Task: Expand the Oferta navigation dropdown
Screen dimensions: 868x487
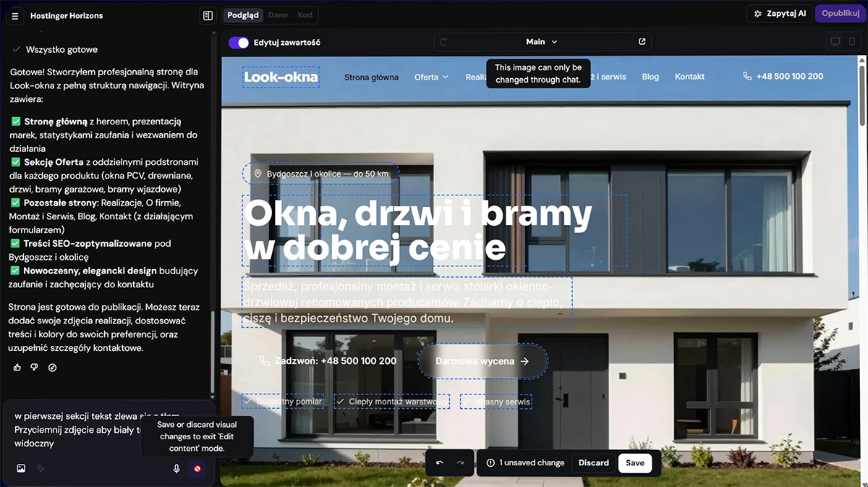Action: coord(431,77)
